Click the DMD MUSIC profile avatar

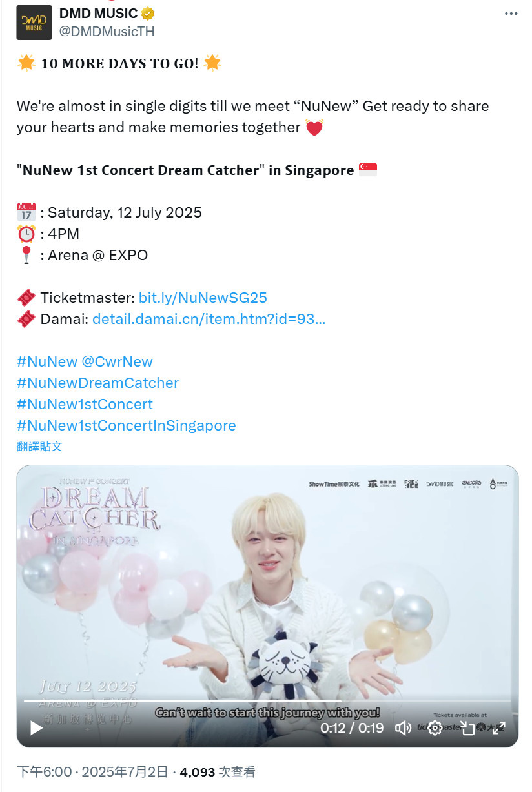click(x=34, y=23)
